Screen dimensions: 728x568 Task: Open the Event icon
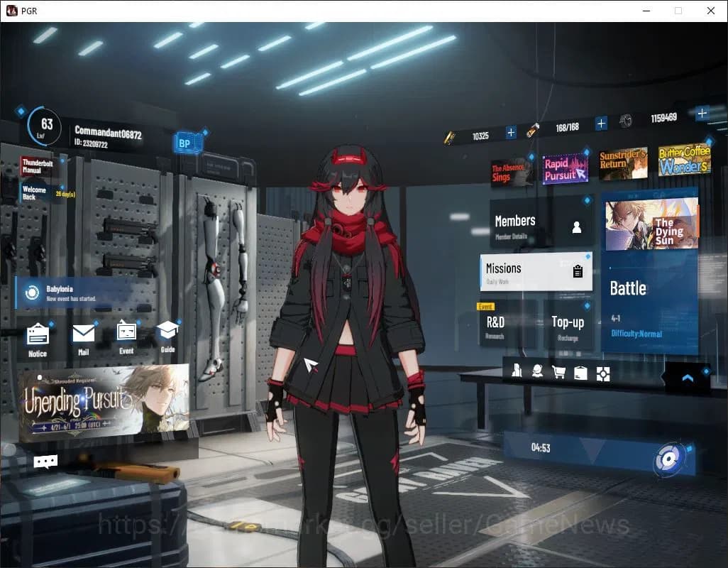coord(126,331)
